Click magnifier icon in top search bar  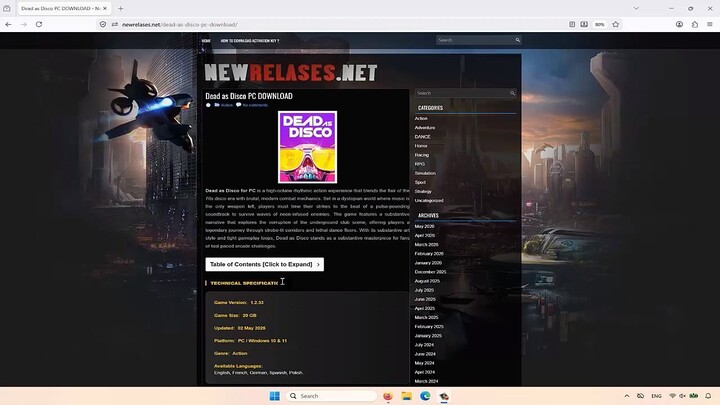point(518,40)
